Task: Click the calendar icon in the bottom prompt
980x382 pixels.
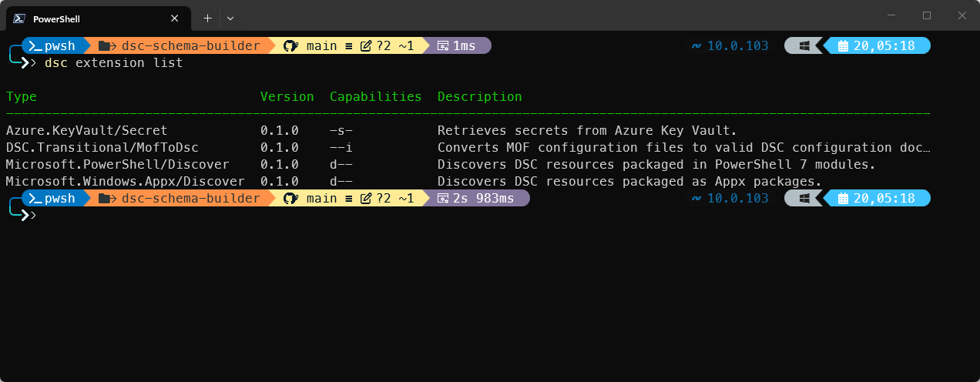Action: pyautogui.click(x=843, y=199)
